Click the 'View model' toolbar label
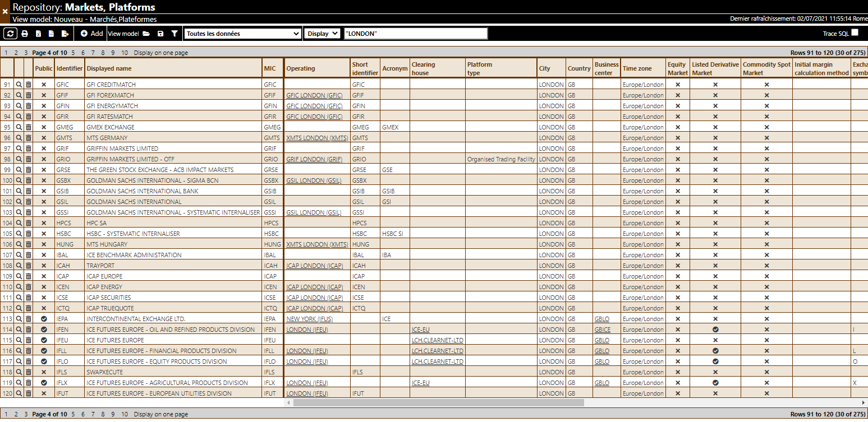The image size is (868, 422). click(x=123, y=34)
